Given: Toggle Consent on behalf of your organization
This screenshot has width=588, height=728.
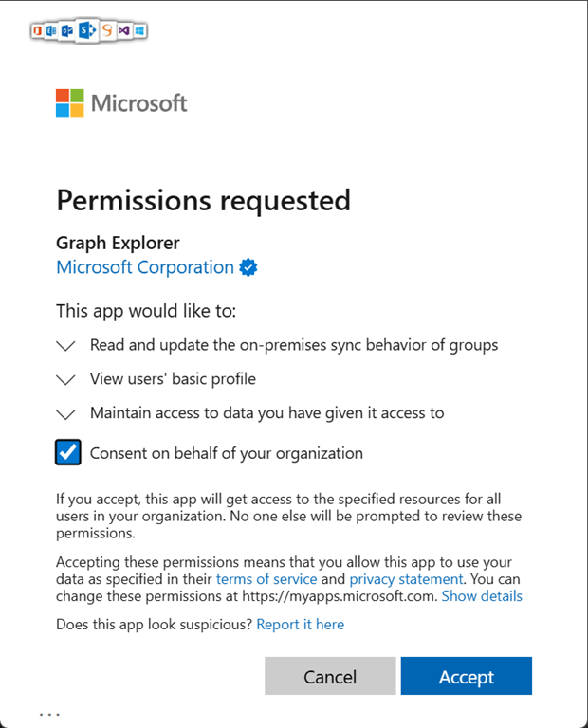Looking at the screenshot, I should [x=68, y=453].
